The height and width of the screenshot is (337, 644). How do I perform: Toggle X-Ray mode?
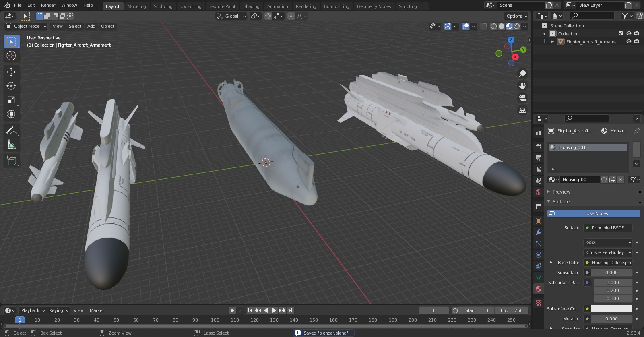[x=483, y=26]
